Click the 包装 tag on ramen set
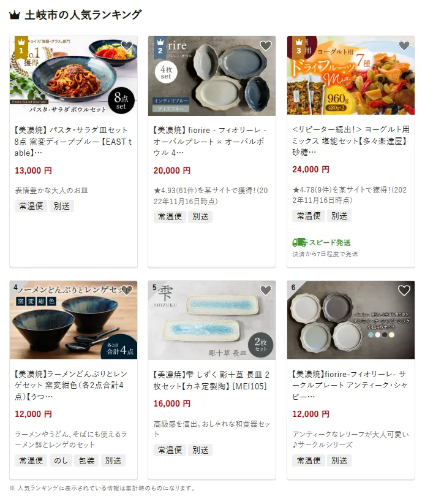Screen dimensions: 433x504 (x=87, y=460)
